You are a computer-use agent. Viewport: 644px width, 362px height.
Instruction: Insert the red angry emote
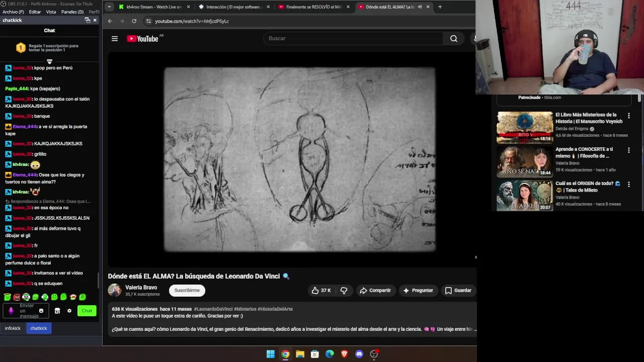pos(17,297)
